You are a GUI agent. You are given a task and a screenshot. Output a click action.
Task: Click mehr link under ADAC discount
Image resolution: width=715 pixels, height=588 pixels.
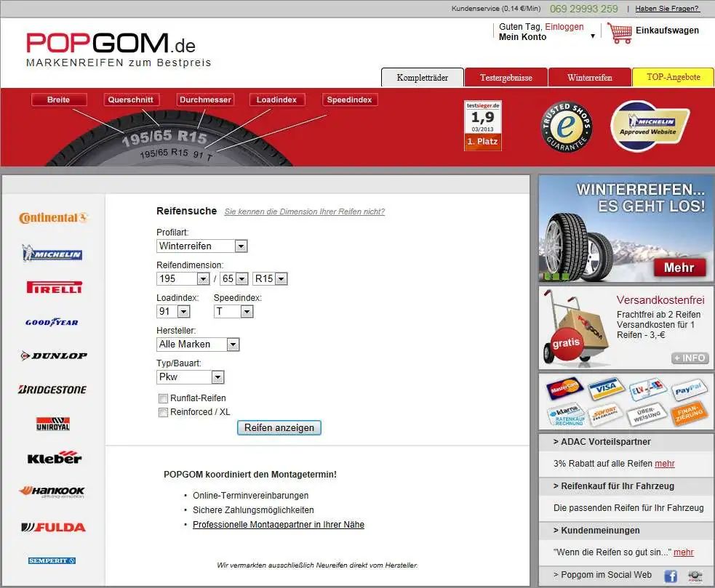coord(664,464)
